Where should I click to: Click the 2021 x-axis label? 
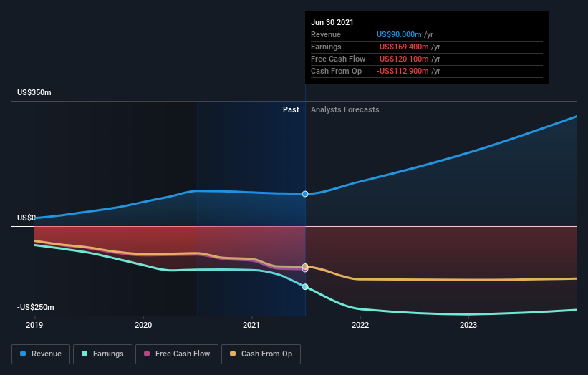click(251, 325)
